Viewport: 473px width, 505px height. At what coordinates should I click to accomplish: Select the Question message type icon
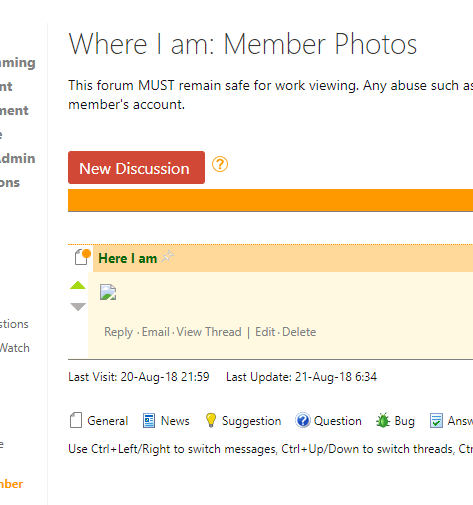pos(303,420)
